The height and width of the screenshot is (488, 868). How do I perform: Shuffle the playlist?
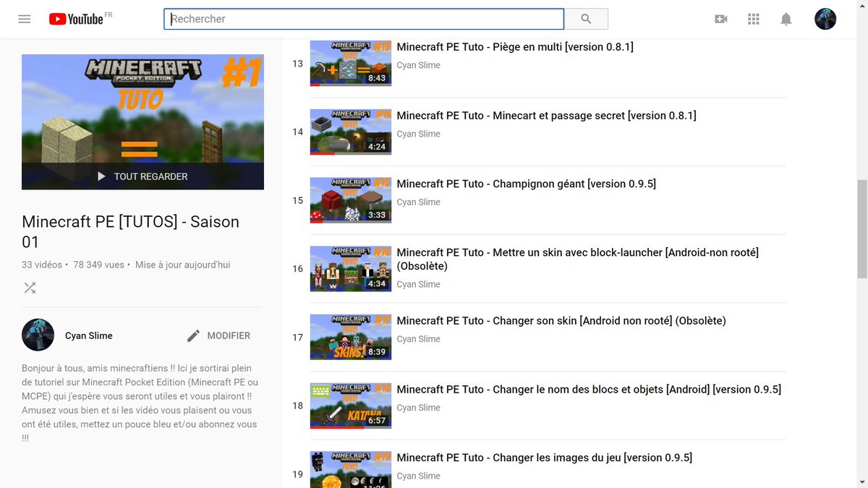point(30,288)
